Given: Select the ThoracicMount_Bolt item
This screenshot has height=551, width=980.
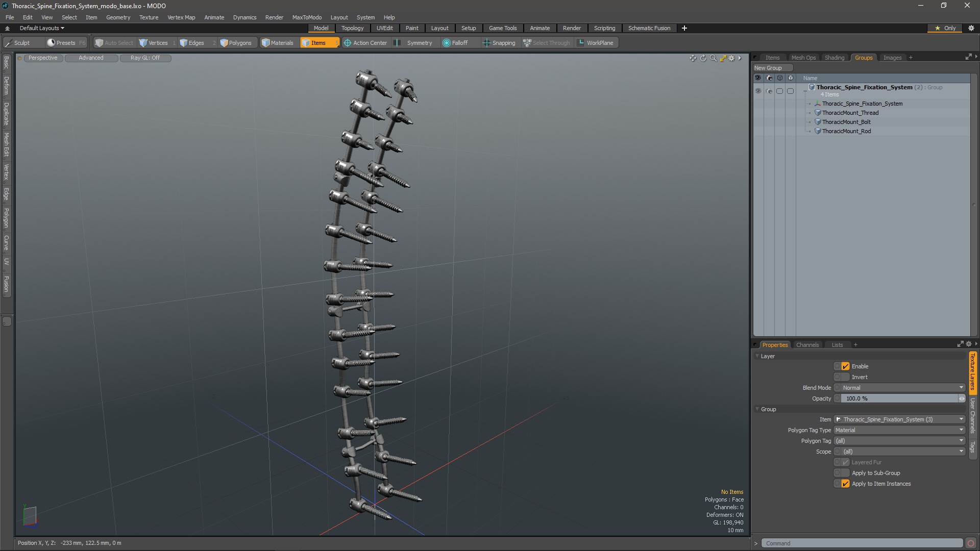Looking at the screenshot, I should pos(846,122).
